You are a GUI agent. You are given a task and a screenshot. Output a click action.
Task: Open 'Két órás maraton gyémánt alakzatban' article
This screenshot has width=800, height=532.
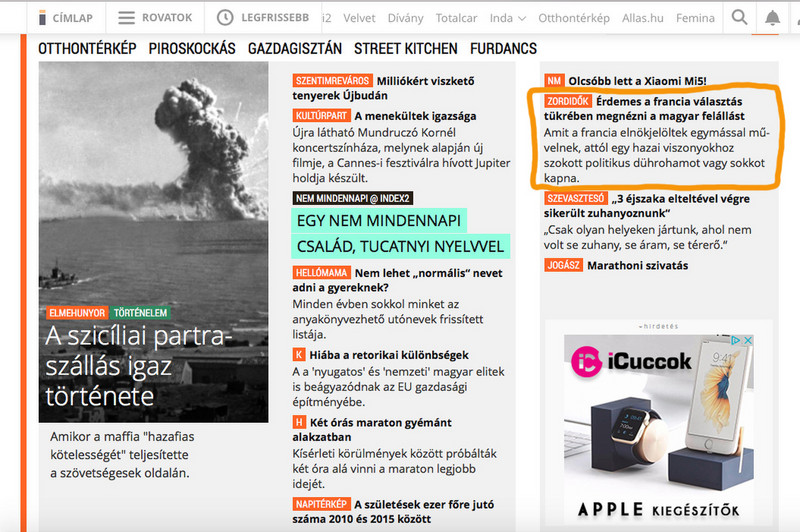pyautogui.click(x=372, y=429)
